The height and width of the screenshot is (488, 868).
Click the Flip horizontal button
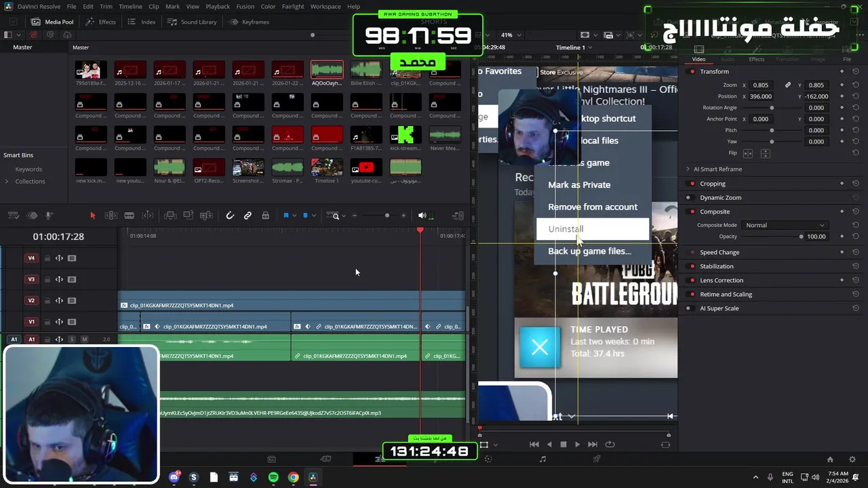pos(748,153)
